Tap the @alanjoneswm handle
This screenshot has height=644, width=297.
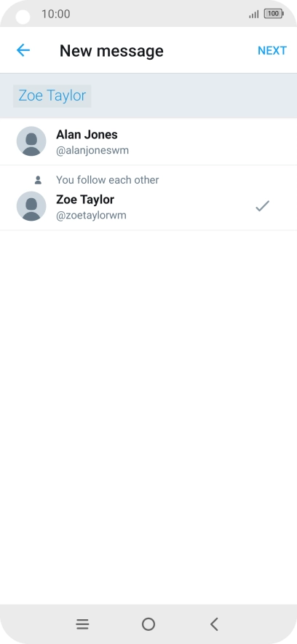(x=92, y=150)
